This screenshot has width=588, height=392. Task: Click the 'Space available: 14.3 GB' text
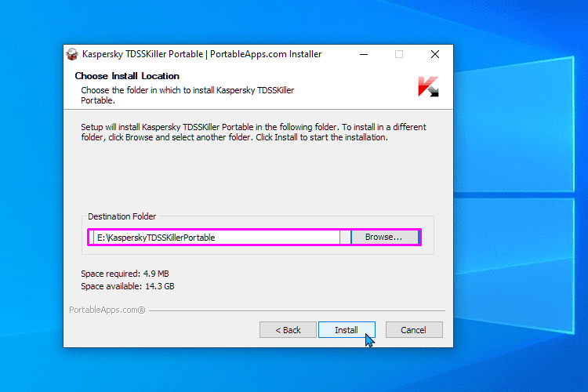(x=128, y=286)
